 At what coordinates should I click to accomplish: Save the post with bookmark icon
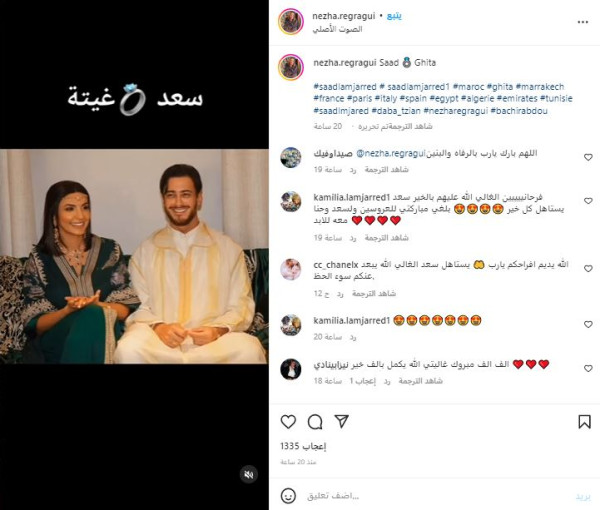click(584, 422)
